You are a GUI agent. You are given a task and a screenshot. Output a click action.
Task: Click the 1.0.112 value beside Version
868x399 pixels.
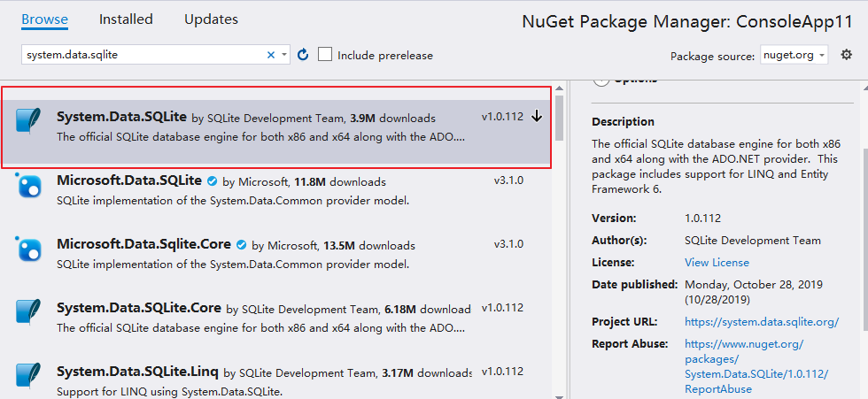pos(702,219)
